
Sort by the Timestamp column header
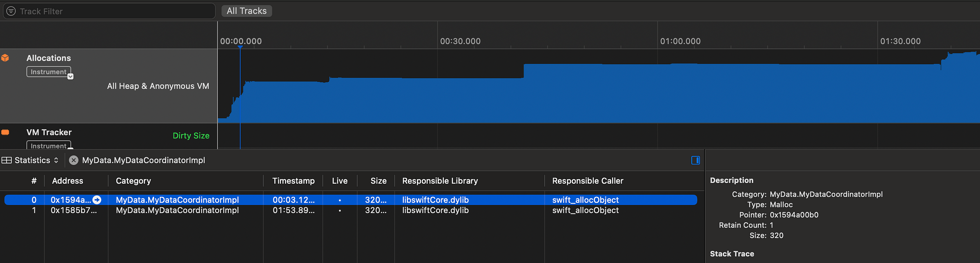point(293,181)
